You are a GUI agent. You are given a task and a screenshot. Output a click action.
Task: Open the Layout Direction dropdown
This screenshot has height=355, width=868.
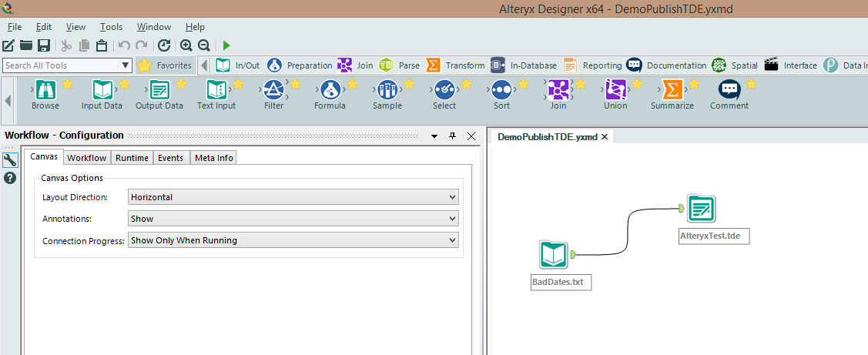[293, 197]
